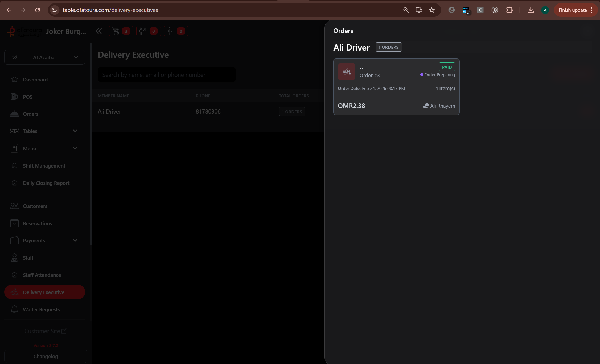Click the 1 ORDERS badge beside Ali Driver
Viewport: 600px width, 364px height.
(x=388, y=47)
